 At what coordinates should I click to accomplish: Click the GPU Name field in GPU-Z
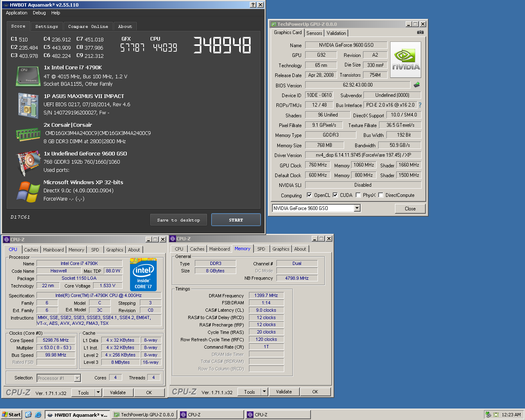346,45
